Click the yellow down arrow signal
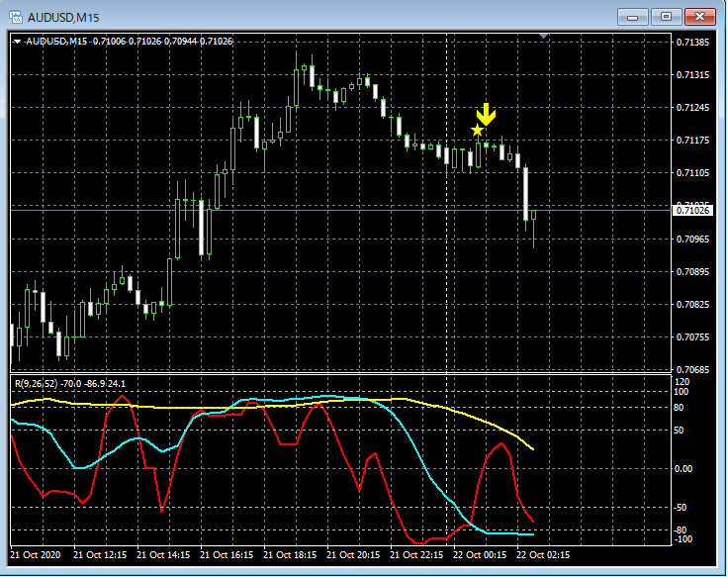Viewport: 728px width, 577px height. coord(486,114)
